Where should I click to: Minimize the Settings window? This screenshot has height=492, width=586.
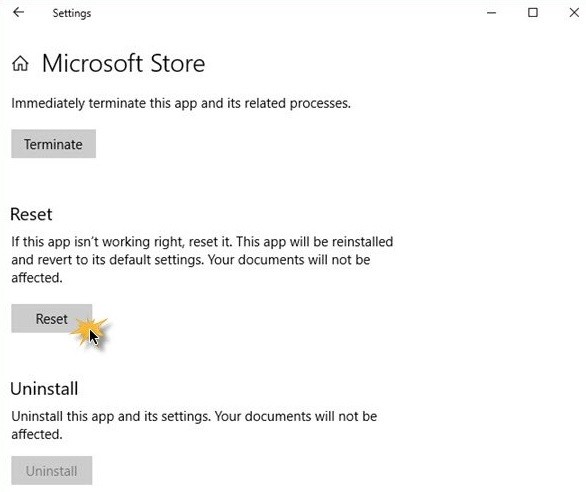click(x=491, y=13)
